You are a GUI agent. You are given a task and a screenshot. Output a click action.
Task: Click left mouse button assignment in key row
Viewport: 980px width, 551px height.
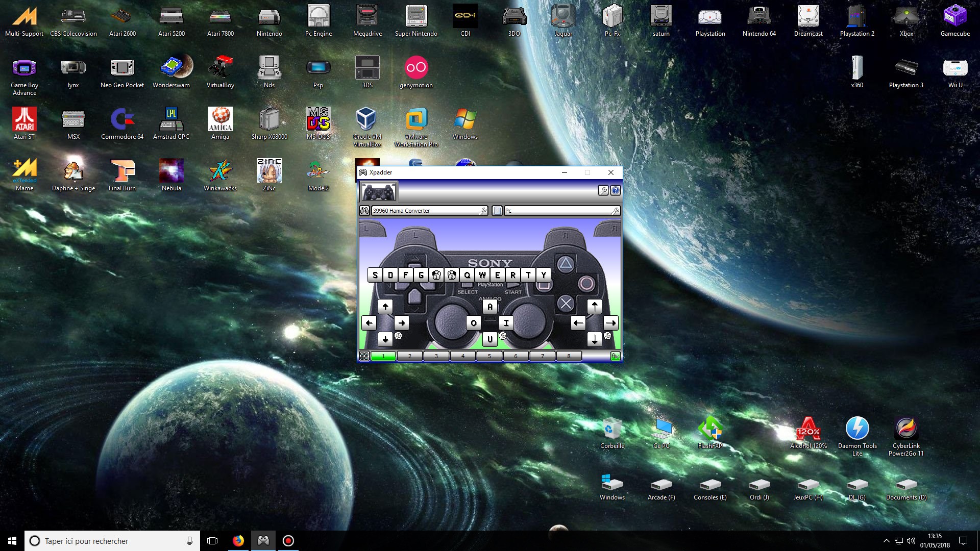coord(436,275)
